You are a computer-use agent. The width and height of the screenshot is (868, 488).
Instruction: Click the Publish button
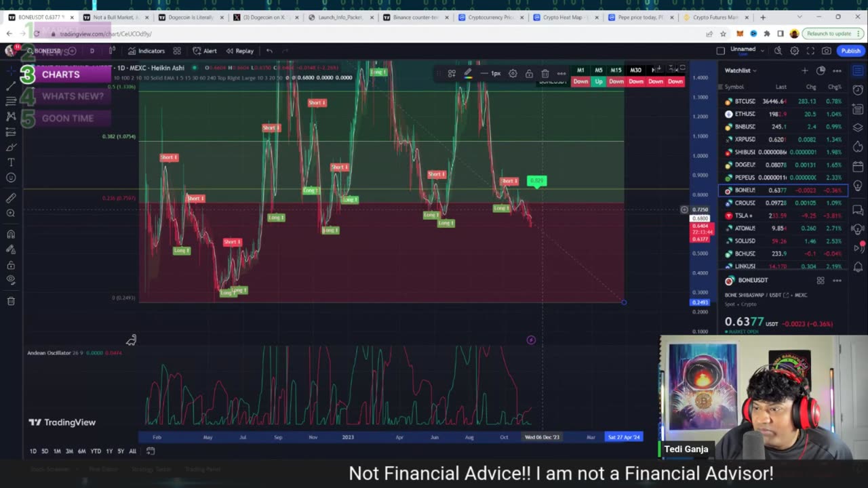(850, 51)
